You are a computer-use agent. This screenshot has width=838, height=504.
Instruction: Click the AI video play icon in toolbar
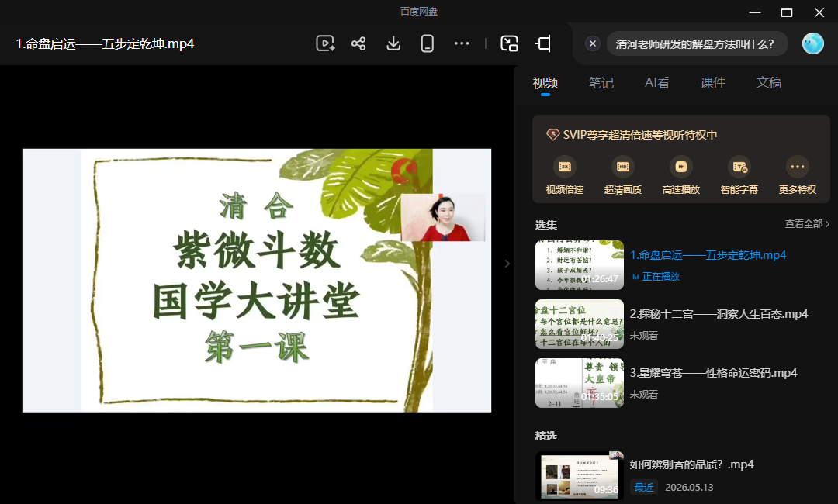click(x=325, y=43)
